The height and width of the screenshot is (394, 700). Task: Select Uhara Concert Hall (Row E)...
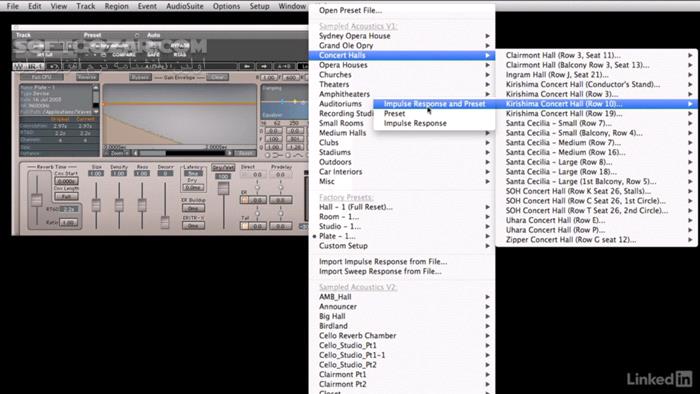tap(596, 220)
